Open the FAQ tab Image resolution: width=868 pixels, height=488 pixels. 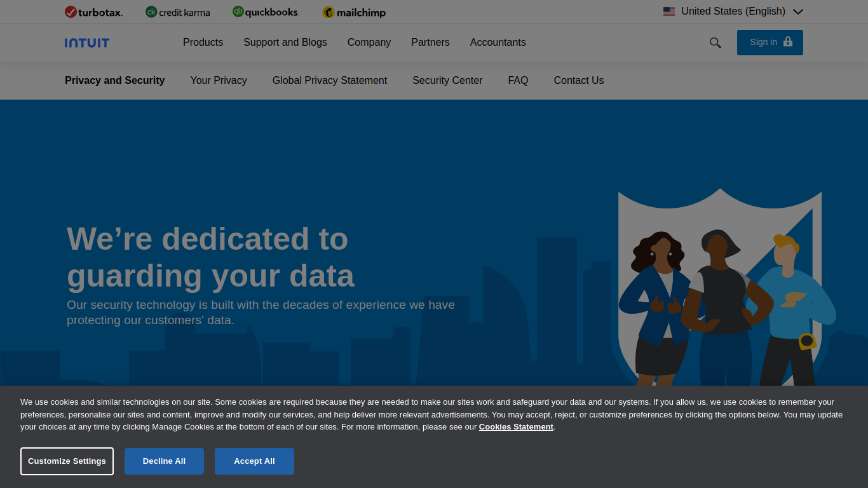point(518,81)
